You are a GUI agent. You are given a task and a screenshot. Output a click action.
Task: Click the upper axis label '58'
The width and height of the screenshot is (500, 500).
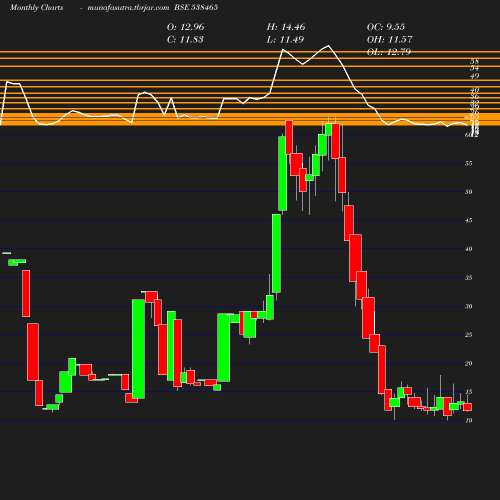(x=474, y=61)
